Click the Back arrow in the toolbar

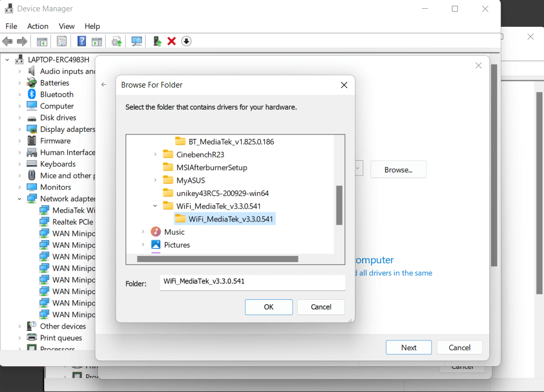pyautogui.click(x=7, y=41)
